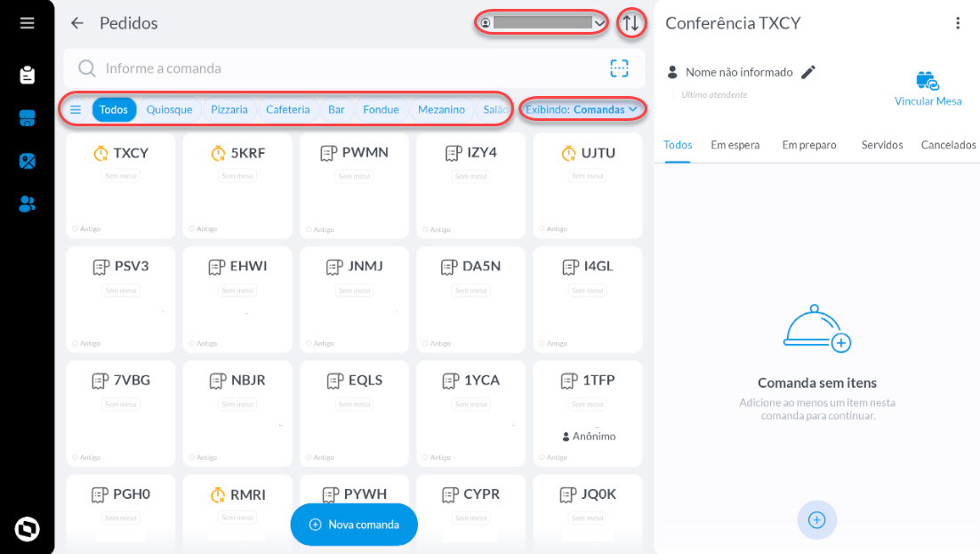Screen dimensions: 980x554
Task: Open comanda I4GL card
Action: coord(588,300)
